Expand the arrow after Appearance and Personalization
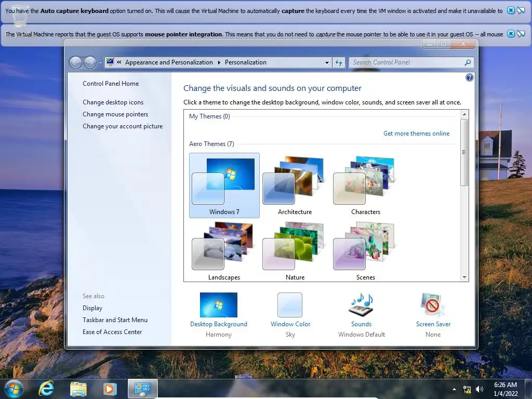 (x=219, y=62)
